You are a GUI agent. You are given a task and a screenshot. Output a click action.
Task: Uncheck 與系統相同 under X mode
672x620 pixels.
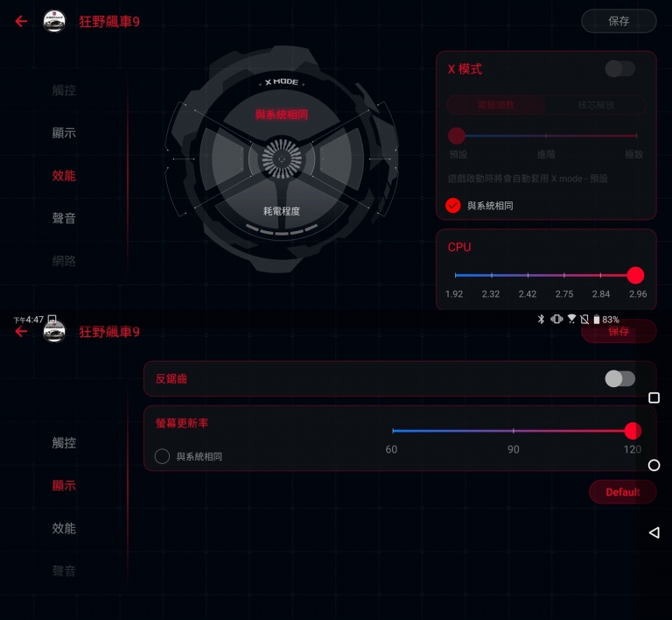pyautogui.click(x=453, y=206)
